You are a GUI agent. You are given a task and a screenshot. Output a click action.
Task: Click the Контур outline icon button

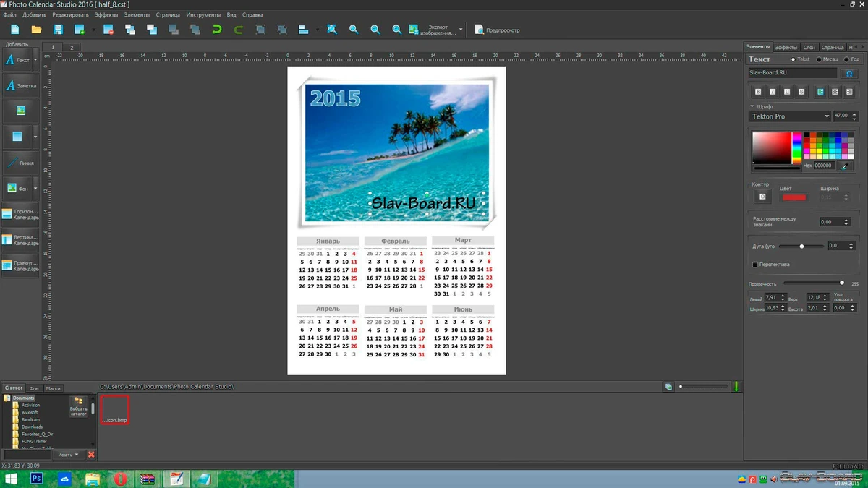click(x=762, y=197)
